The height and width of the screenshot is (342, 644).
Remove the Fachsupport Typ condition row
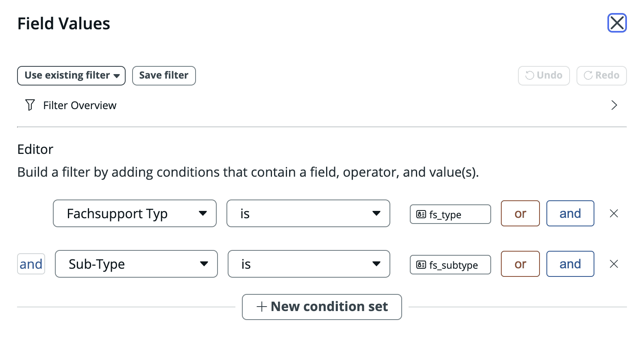point(614,213)
